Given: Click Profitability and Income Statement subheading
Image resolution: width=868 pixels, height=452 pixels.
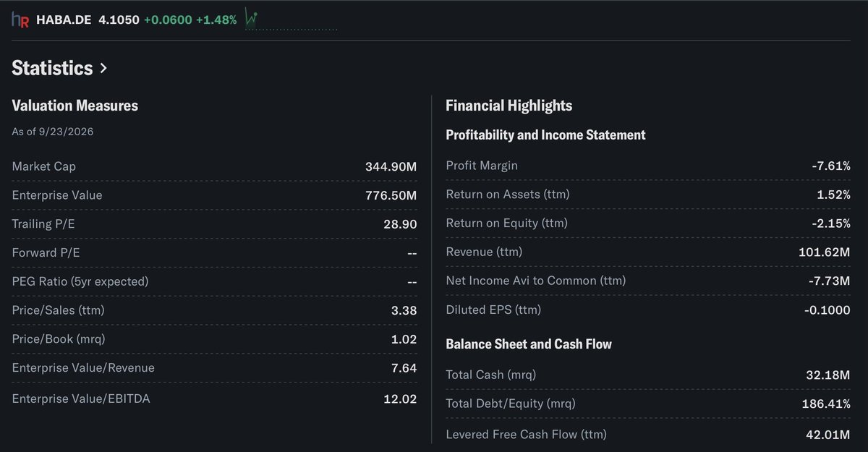Looking at the screenshot, I should pyautogui.click(x=545, y=135).
